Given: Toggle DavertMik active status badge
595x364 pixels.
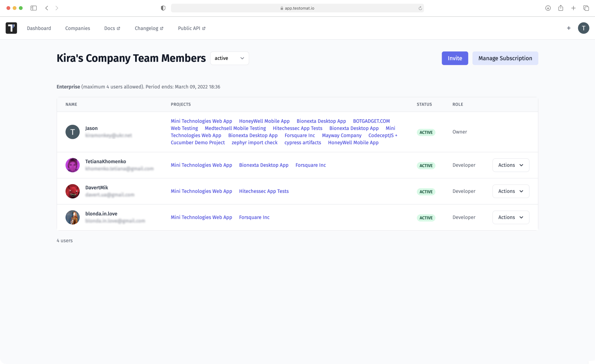Looking at the screenshot, I should [426, 191].
